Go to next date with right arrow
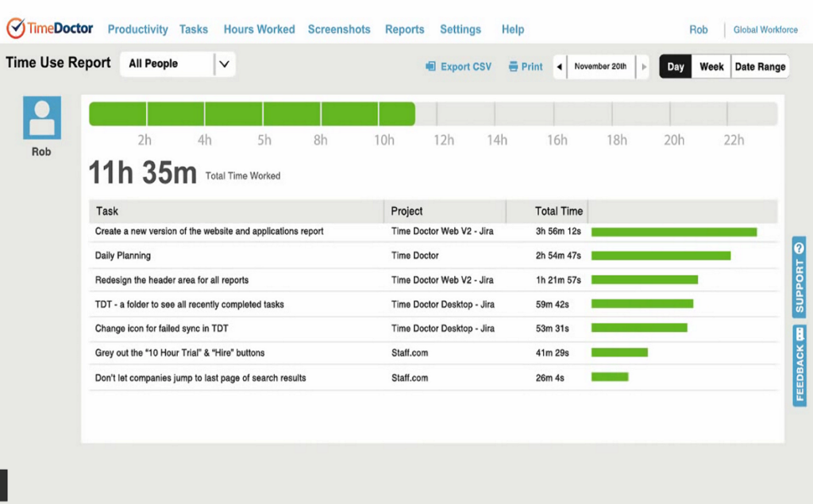 [x=643, y=67]
